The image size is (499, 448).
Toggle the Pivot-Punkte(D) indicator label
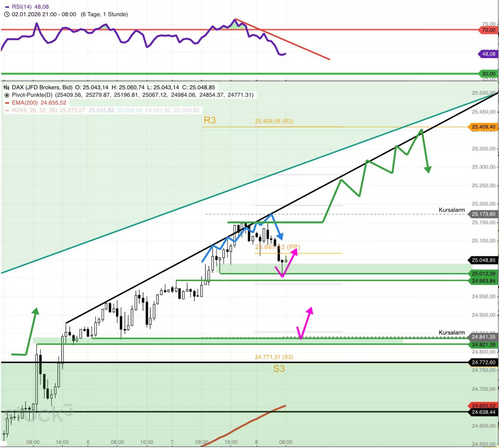point(32,95)
